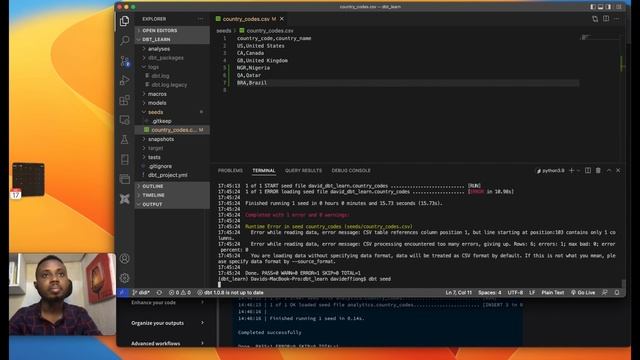Image resolution: width=640 pixels, height=360 pixels.
Task: Expand the analyses folder
Action: pos(172,49)
